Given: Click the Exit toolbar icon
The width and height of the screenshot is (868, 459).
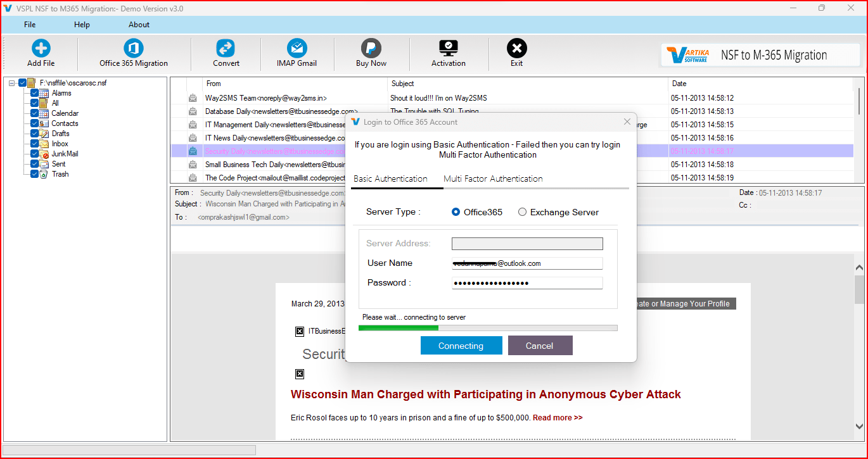Looking at the screenshot, I should 516,49.
